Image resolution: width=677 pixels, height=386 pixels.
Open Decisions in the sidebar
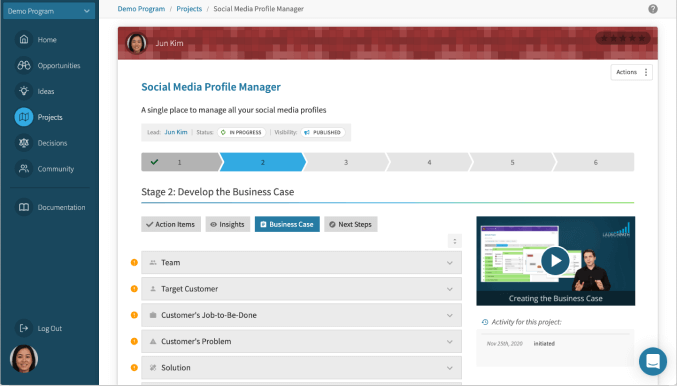(x=52, y=143)
